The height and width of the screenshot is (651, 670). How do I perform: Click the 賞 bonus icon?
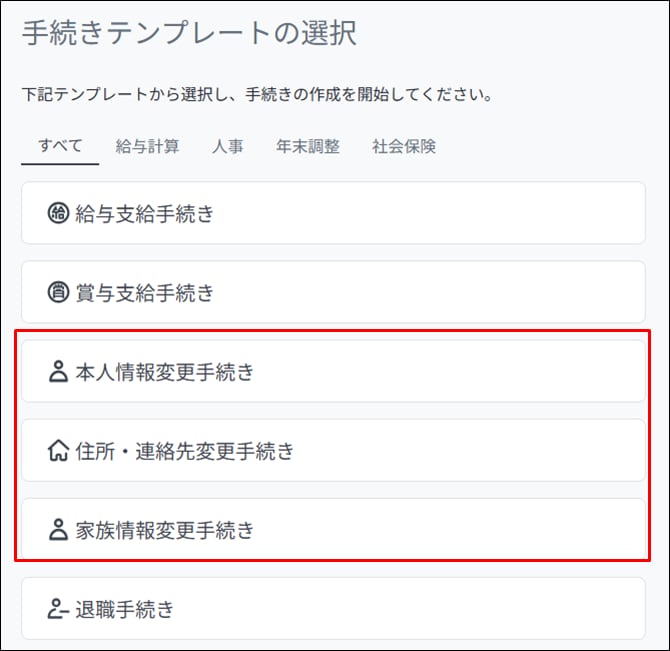tap(58, 292)
